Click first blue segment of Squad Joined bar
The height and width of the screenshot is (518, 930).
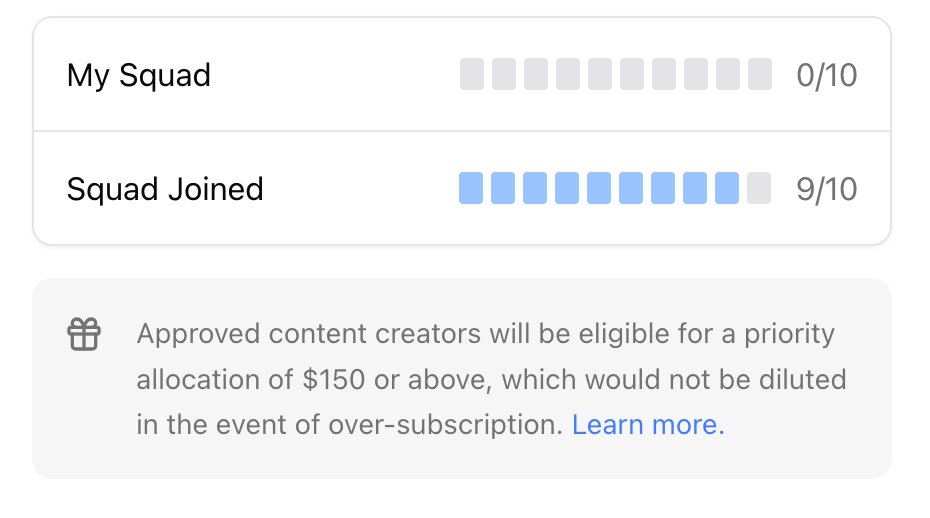[x=471, y=187]
